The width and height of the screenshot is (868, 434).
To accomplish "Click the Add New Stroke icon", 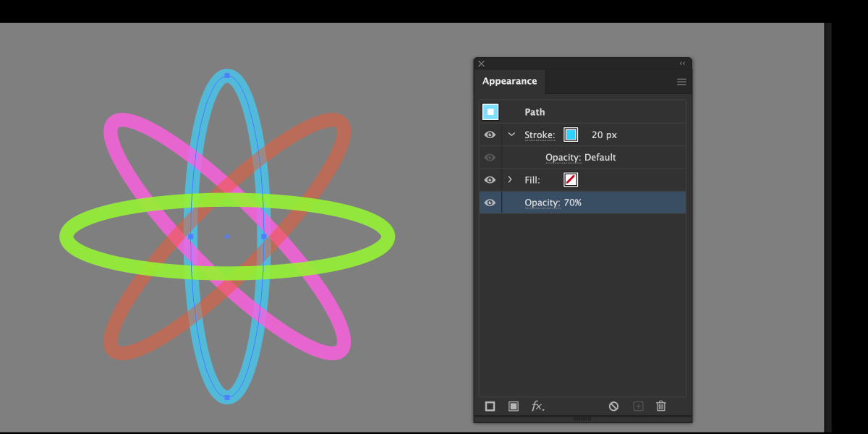I will (x=490, y=407).
